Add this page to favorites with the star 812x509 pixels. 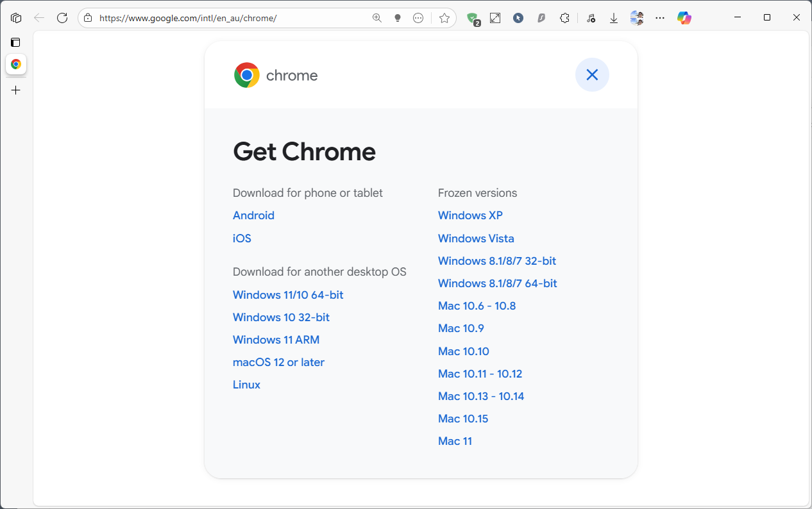(444, 18)
